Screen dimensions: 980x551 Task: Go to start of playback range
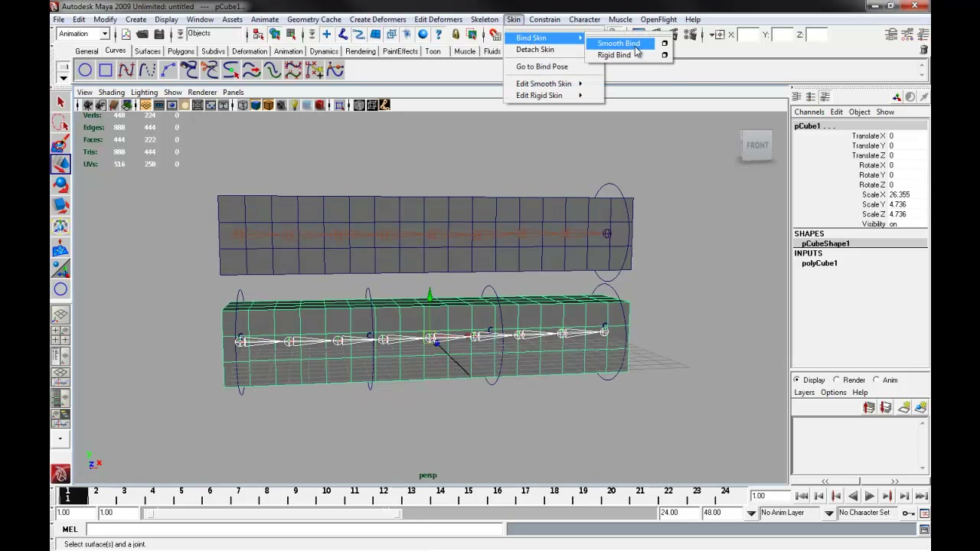[x=802, y=497]
